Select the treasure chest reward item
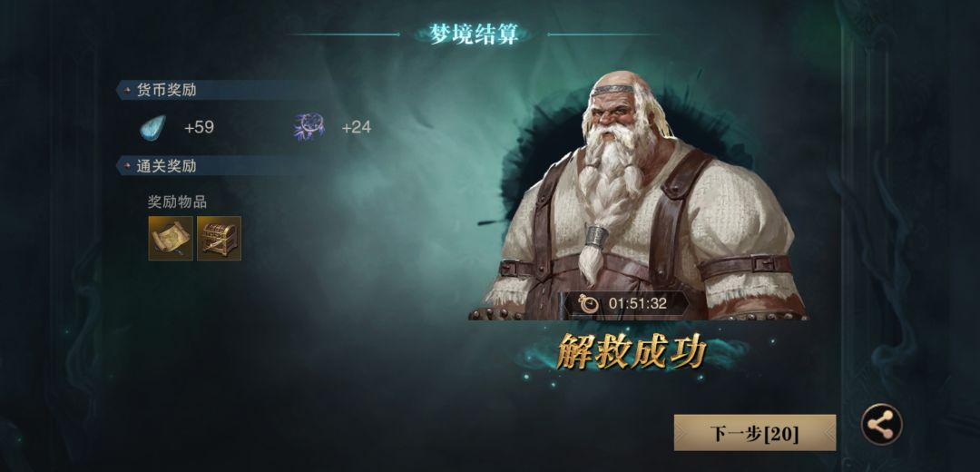 pyautogui.click(x=220, y=238)
